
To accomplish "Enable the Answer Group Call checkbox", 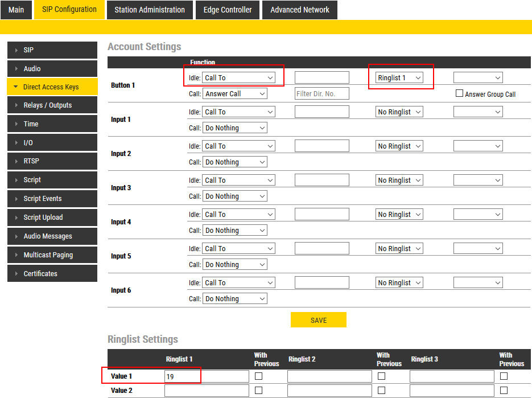I will (x=459, y=93).
